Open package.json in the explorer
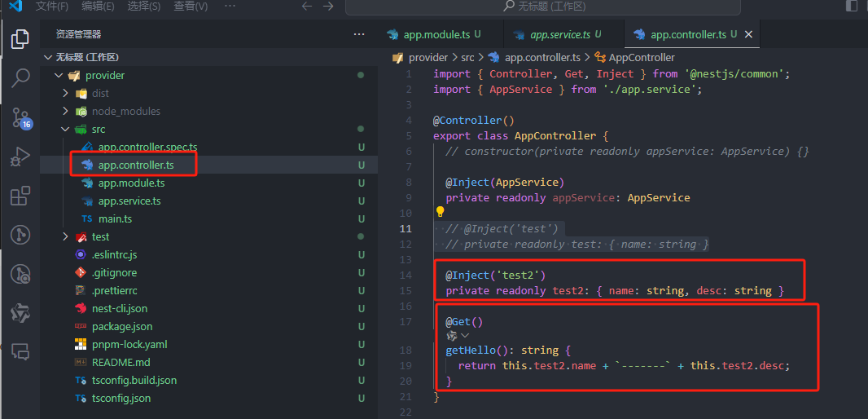 tap(122, 326)
